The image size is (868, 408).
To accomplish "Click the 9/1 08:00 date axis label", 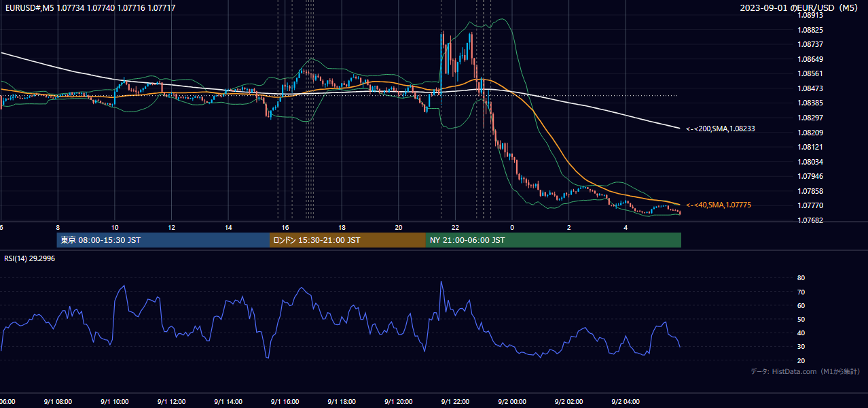I will pos(57,402).
